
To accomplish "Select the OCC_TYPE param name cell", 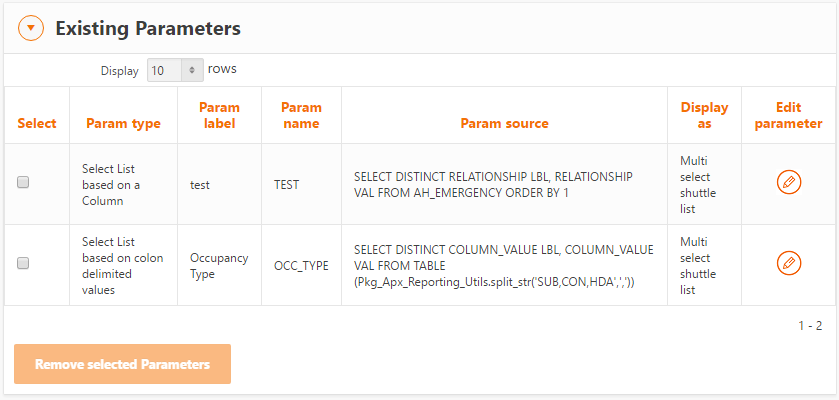I will tap(301, 266).
